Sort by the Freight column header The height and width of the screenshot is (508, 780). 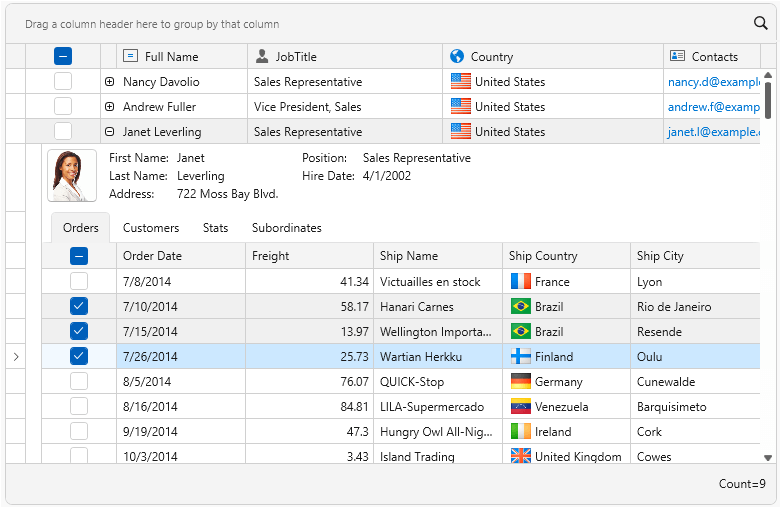click(x=309, y=256)
